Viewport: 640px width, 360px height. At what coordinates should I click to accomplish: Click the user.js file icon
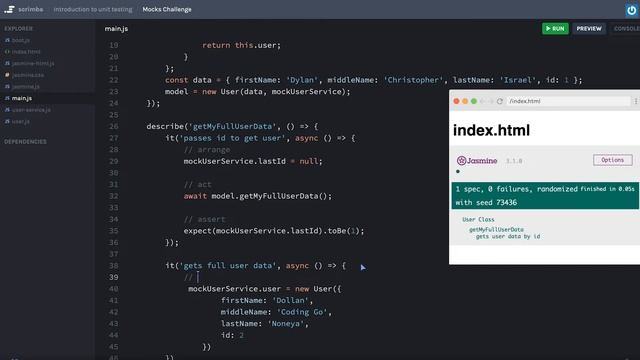tap(7, 121)
